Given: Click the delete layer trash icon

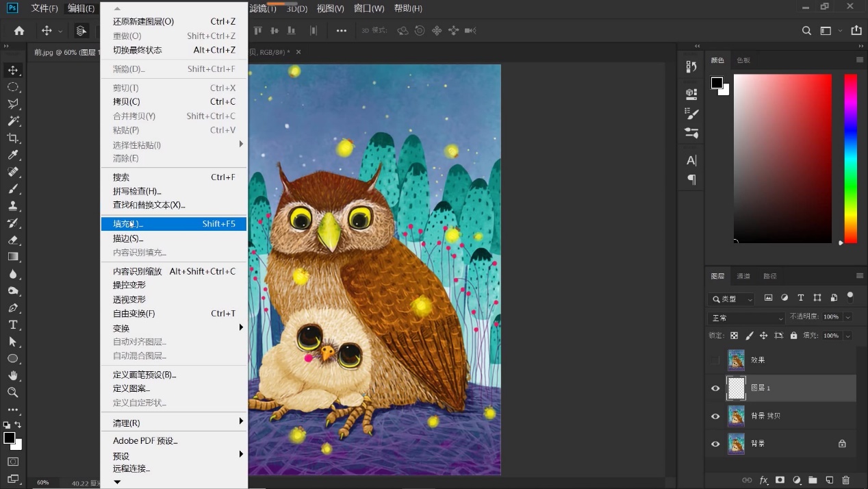Looking at the screenshot, I should [x=845, y=480].
